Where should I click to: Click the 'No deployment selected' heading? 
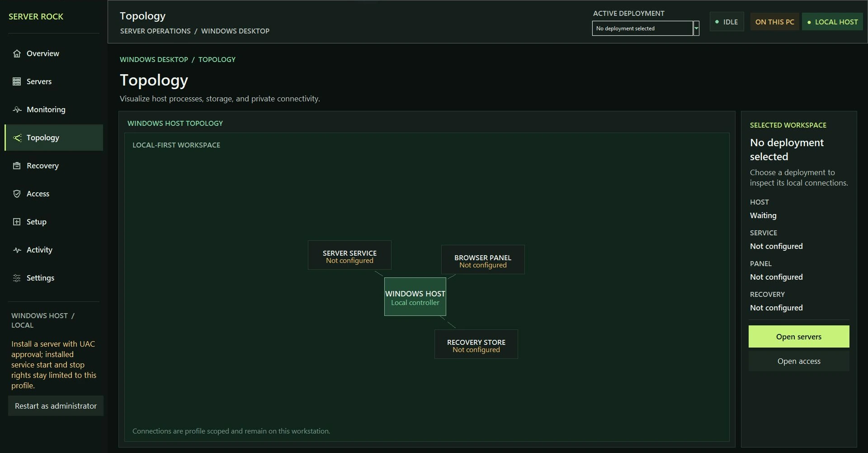tap(787, 149)
